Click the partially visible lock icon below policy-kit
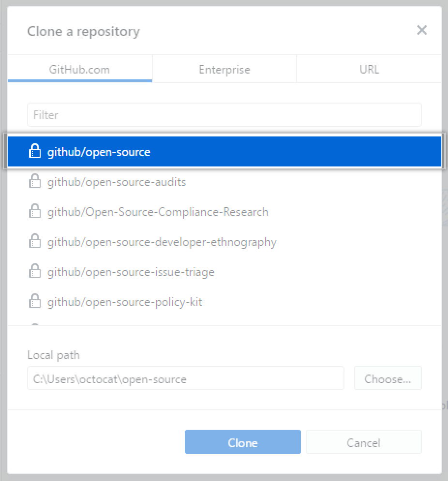The height and width of the screenshot is (481, 448). tap(34, 323)
